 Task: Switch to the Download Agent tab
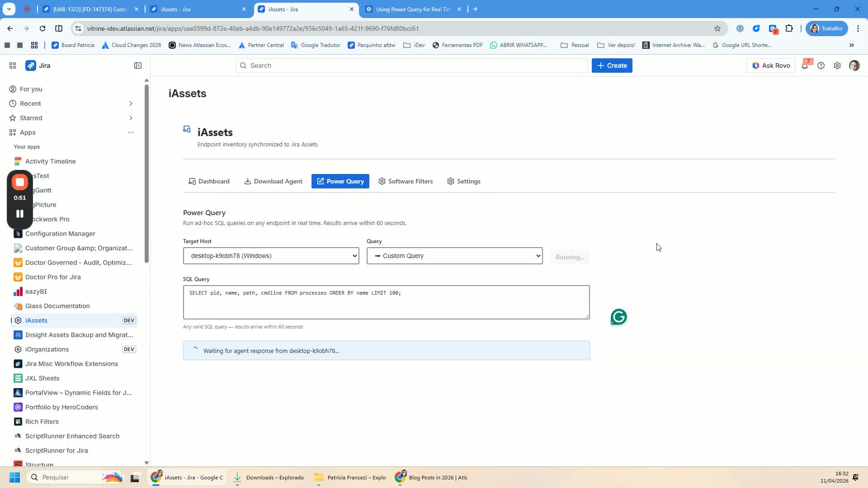(x=274, y=181)
